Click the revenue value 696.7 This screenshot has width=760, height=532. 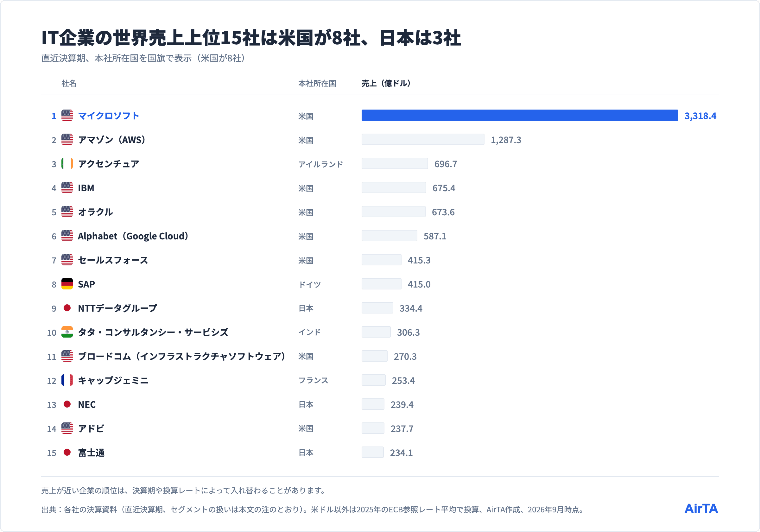[x=446, y=164]
